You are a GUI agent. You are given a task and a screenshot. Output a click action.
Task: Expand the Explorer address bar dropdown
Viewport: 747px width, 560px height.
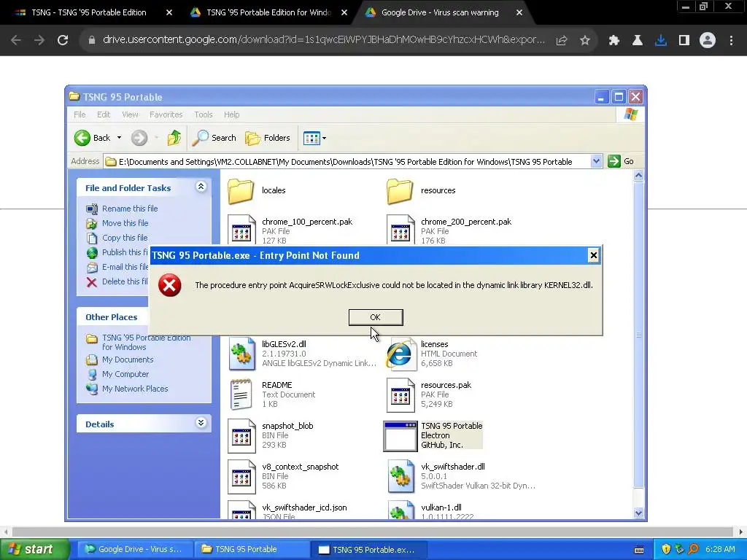click(x=596, y=161)
